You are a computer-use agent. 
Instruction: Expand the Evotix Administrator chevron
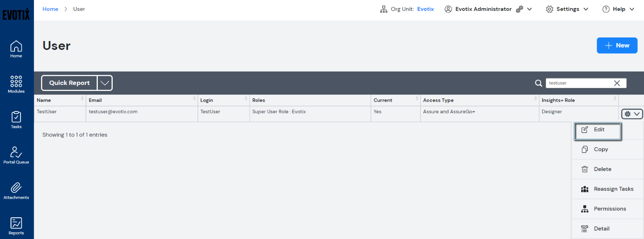coord(529,9)
